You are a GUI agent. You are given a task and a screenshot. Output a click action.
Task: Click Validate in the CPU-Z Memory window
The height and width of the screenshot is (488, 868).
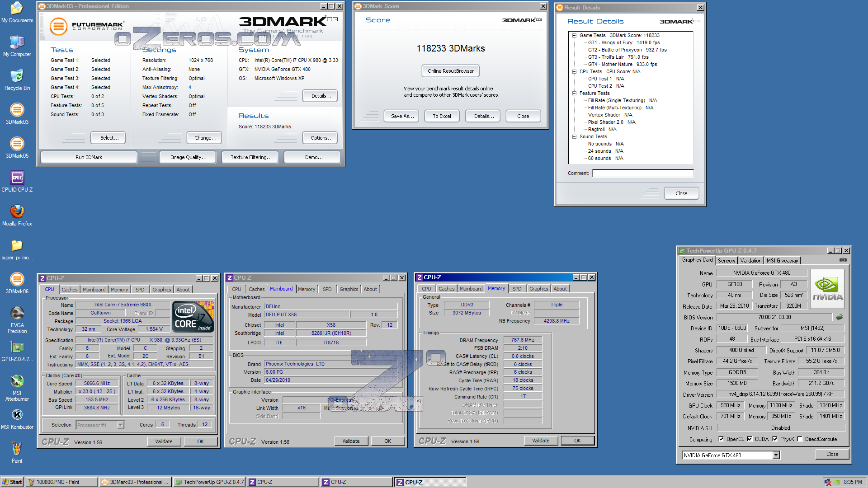click(x=541, y=441)
